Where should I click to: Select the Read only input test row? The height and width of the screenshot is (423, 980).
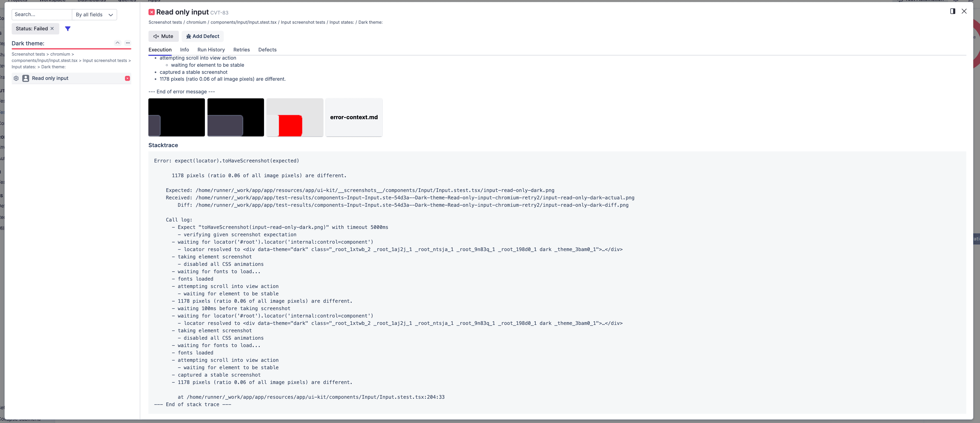click(x=72, y=78)
